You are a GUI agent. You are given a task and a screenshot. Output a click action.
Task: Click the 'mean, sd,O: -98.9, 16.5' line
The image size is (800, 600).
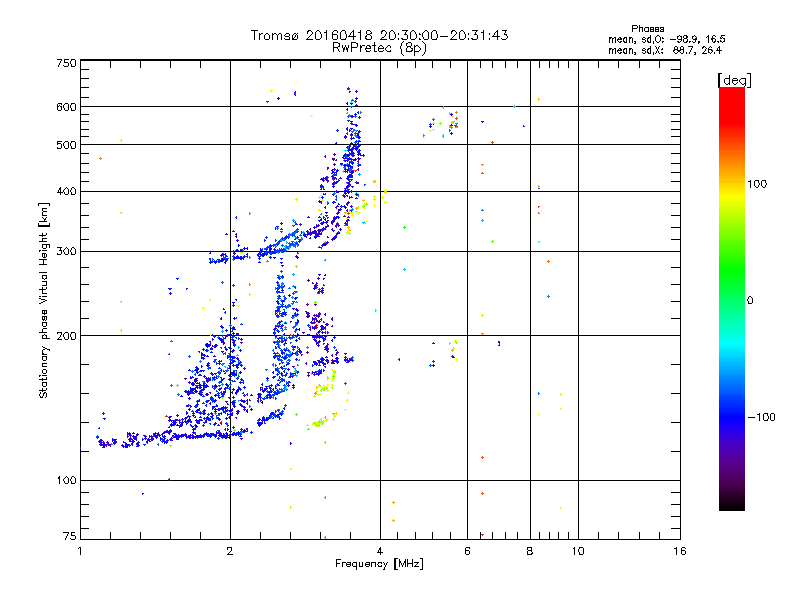click(666, 39)
